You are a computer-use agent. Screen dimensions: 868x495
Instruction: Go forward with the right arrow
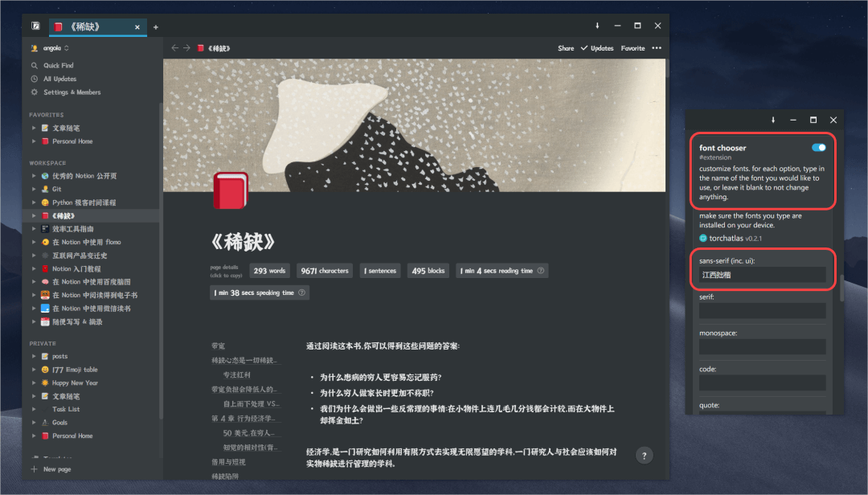pyautogui.click(x=187, y=48)
